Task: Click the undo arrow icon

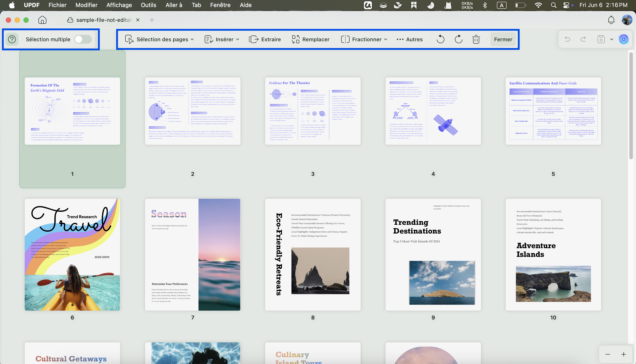Action: pyautogui.click(x=568, y=39)
